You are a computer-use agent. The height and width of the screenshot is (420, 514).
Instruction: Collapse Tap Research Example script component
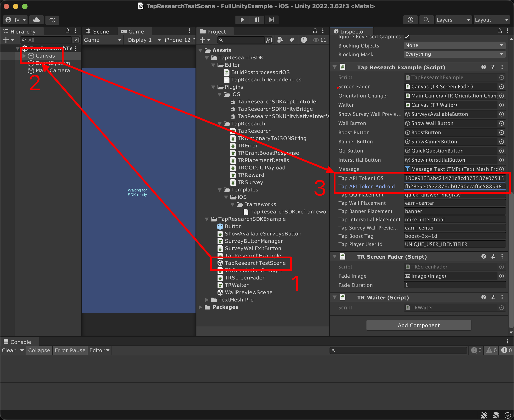[x=335, y=67]
